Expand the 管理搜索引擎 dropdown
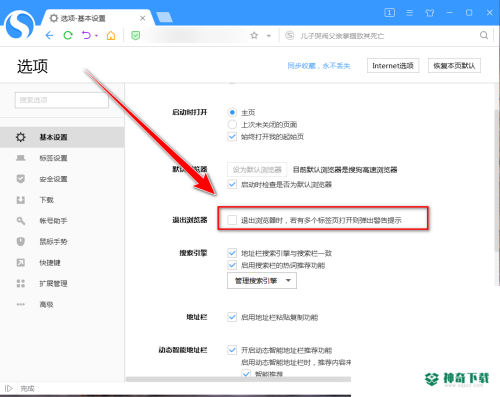 [262, 281]
